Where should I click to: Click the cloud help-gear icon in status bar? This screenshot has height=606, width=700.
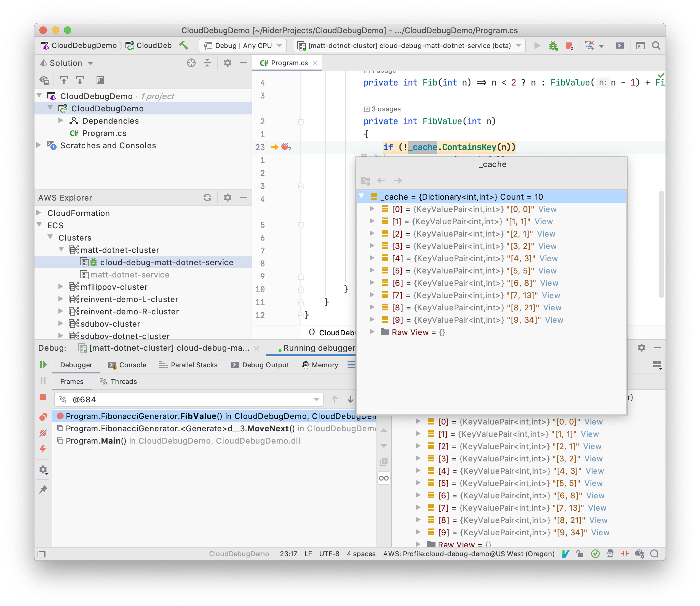coord(639,554)
